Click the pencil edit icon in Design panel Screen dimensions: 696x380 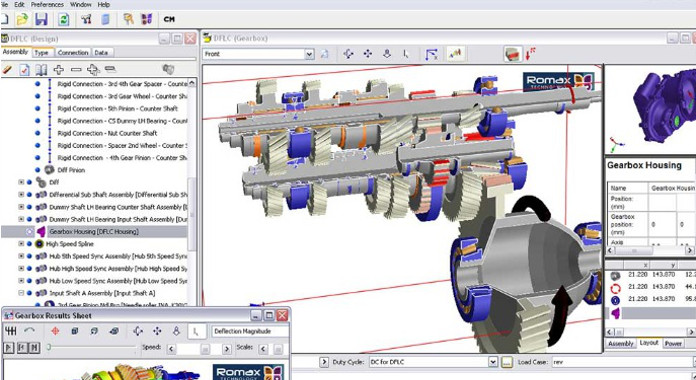pos(7,69)
